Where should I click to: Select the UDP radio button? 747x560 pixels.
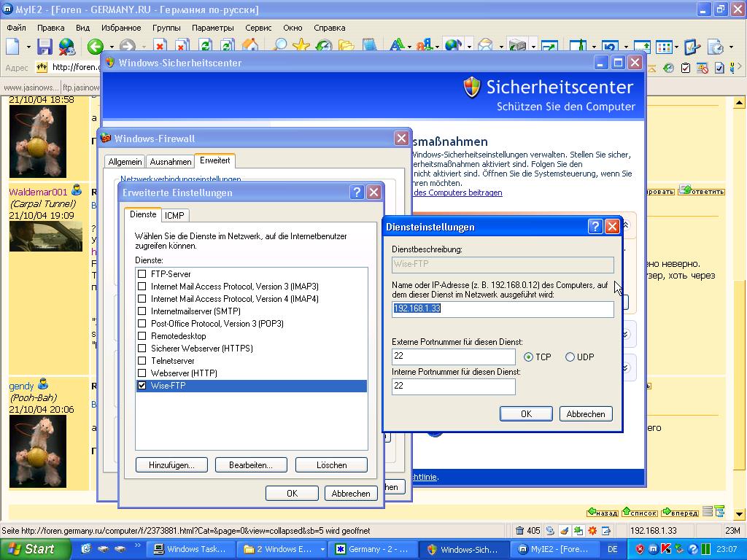pos(570,357)
